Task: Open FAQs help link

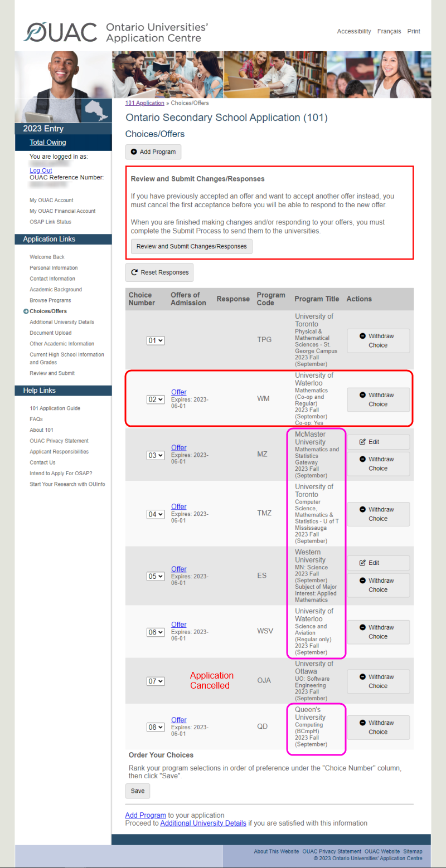Action: [x=36, y=419]
